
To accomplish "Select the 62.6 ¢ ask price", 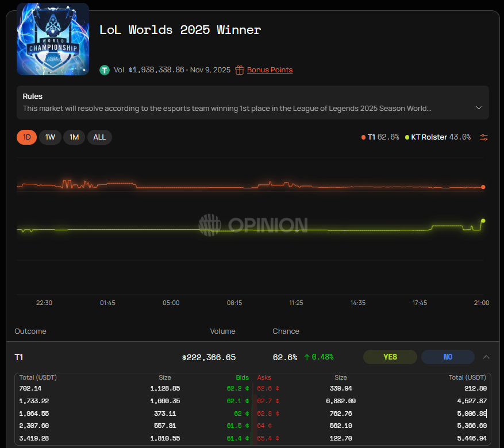I will point(268,388).
